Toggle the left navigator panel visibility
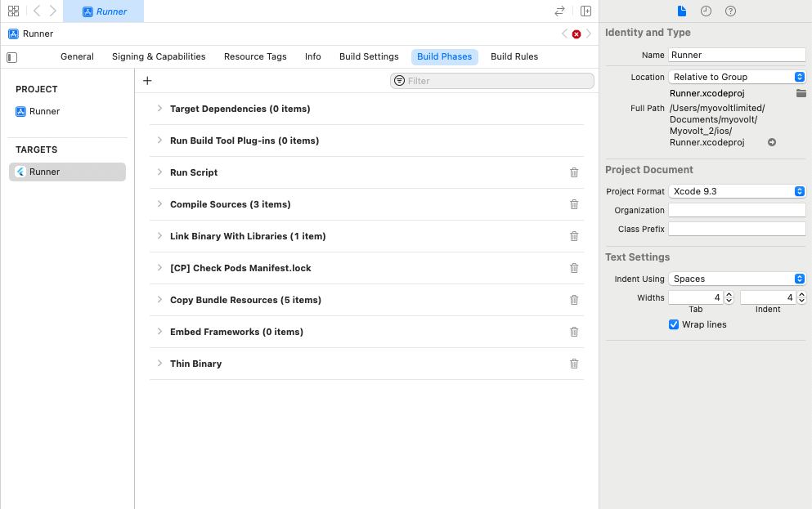This screenshot has height=509, width=812. pyautogui.click(x=11, y=57)
